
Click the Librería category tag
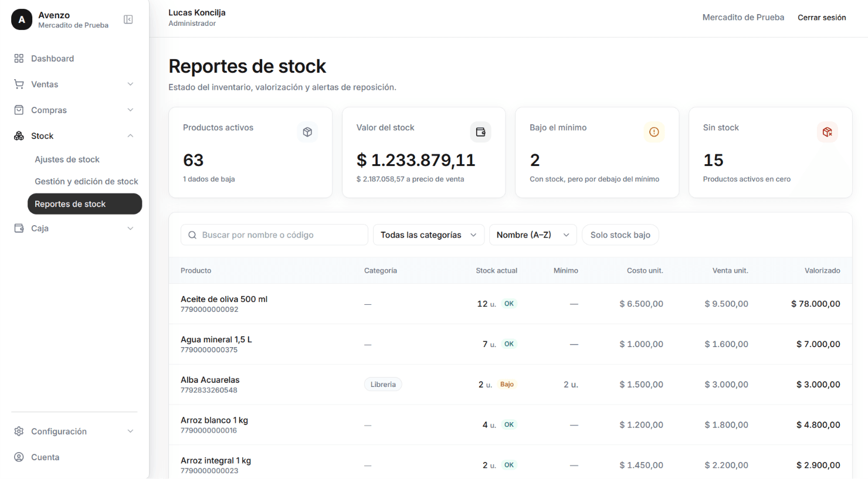pyautogui.click(x=383, y=385)
